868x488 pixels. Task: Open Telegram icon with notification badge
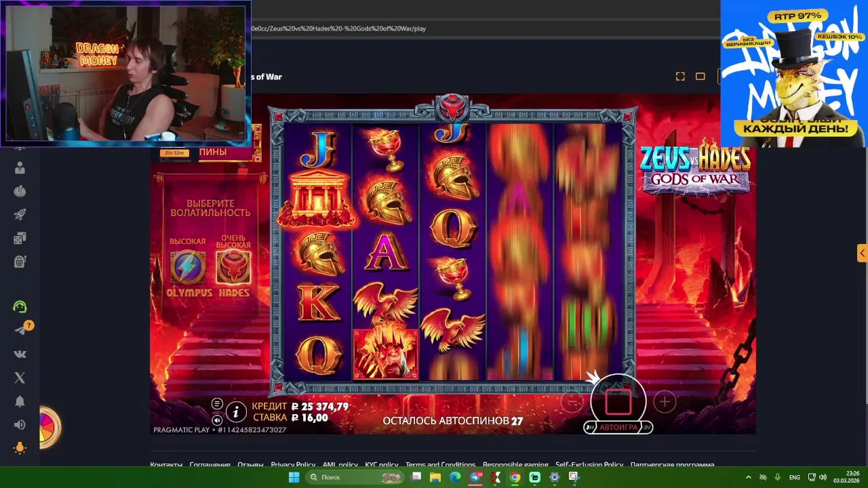coord(21,329)
